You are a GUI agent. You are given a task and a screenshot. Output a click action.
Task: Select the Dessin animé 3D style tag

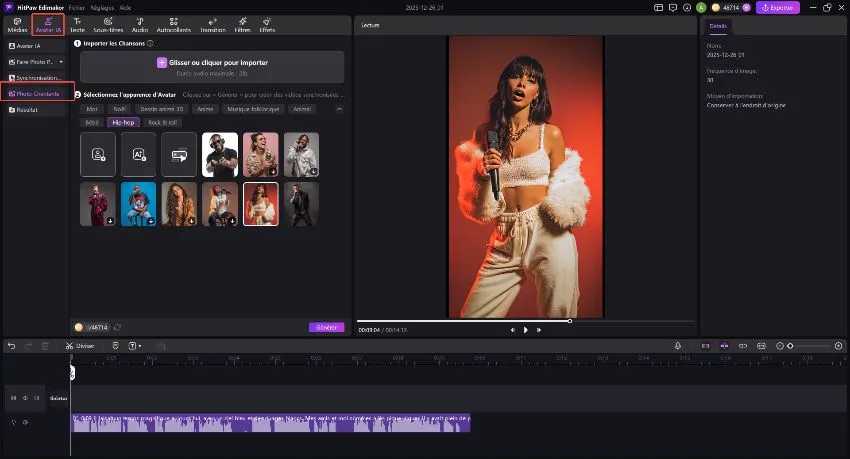162,109
